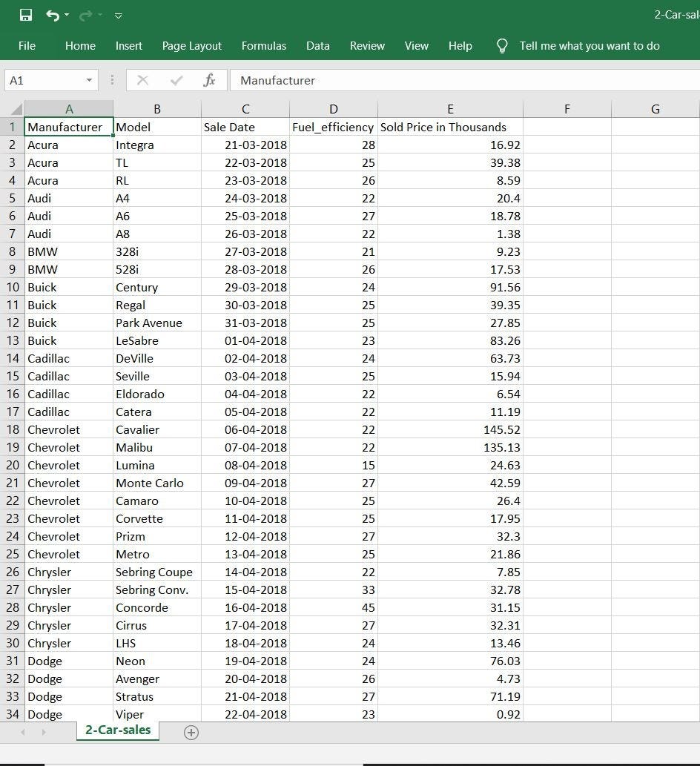The image size is (700, 766).
Task: Click the Model header cell
Action: (156, 127)
